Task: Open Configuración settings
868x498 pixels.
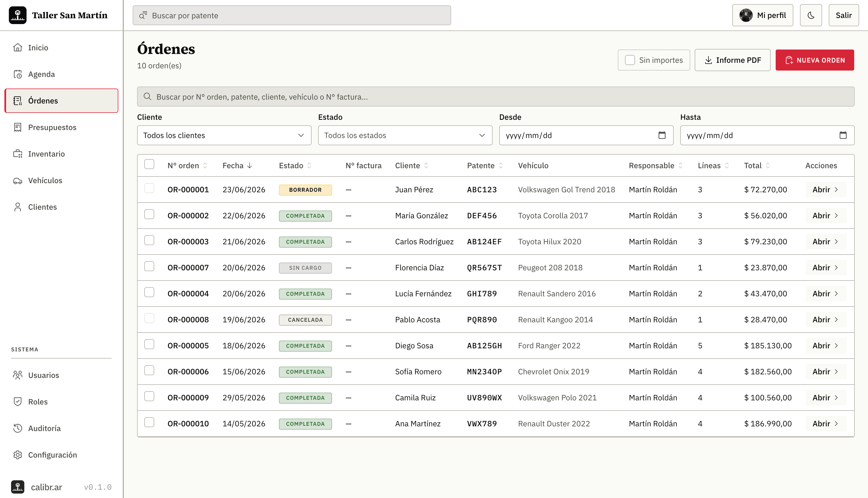Action: click(62, 455)
